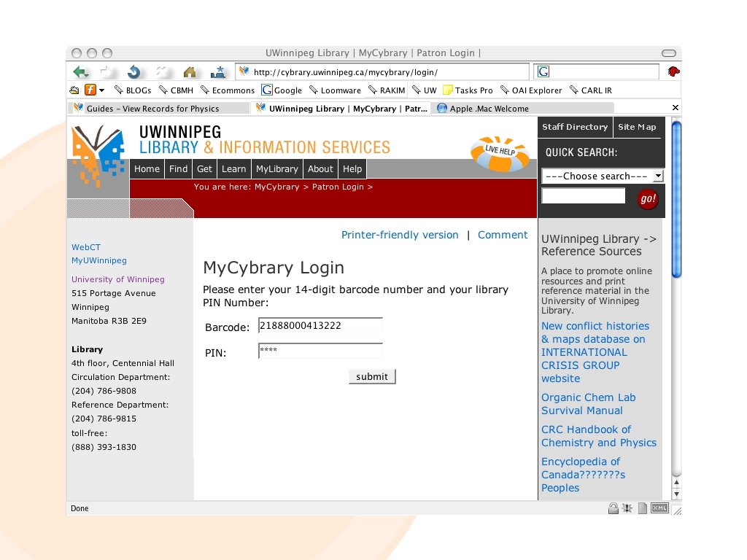
Task: Open CRC Handbook of Chemistry and Physics link
Action: click(x=599, y=436)
